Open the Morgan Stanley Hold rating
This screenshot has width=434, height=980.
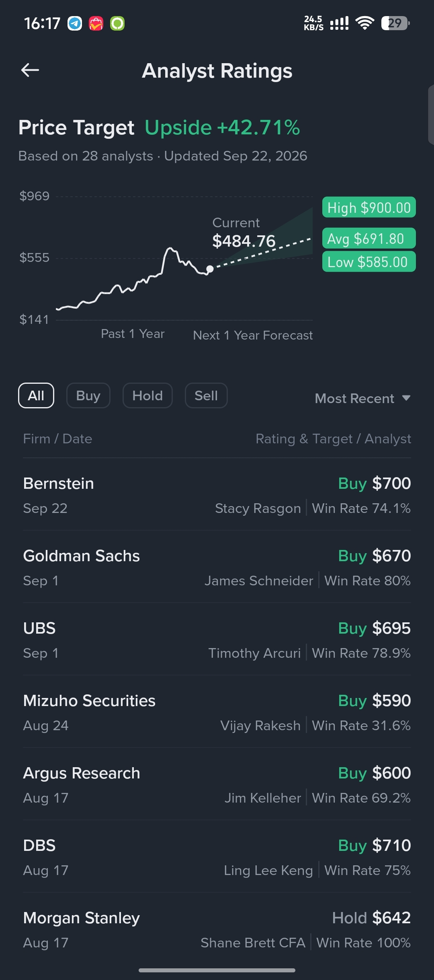tap(217, 929)
